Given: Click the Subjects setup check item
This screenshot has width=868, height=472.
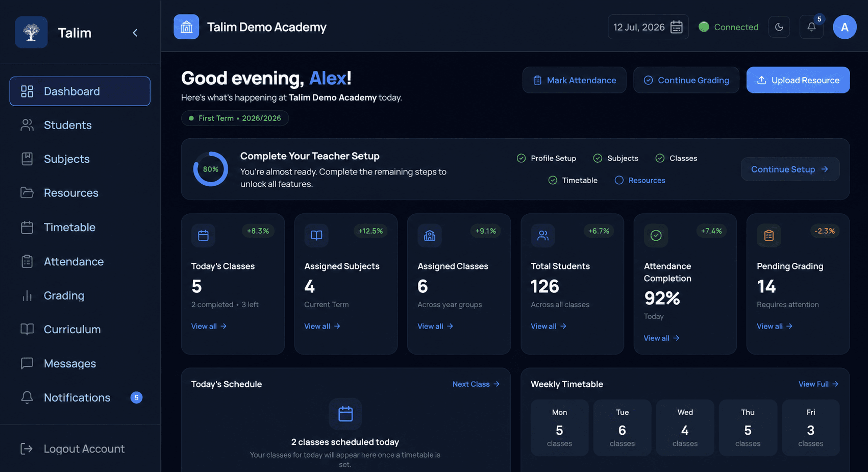Looking at the screenshot, I should [616, 158].
